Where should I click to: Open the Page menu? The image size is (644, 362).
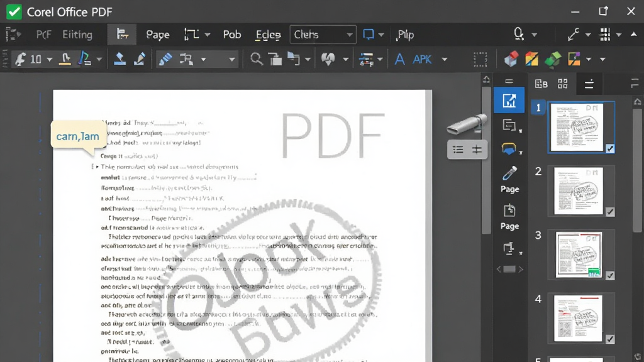coord(158,35)
